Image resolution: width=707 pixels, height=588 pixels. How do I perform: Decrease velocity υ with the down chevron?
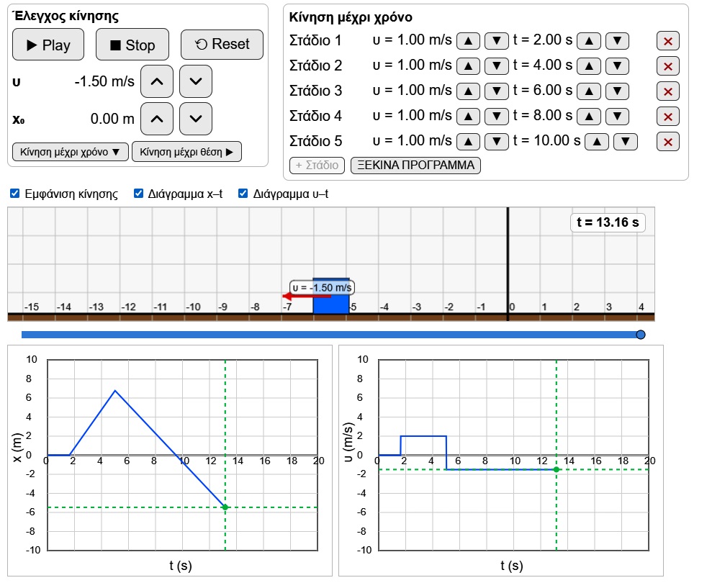click(x=196, y=81)
